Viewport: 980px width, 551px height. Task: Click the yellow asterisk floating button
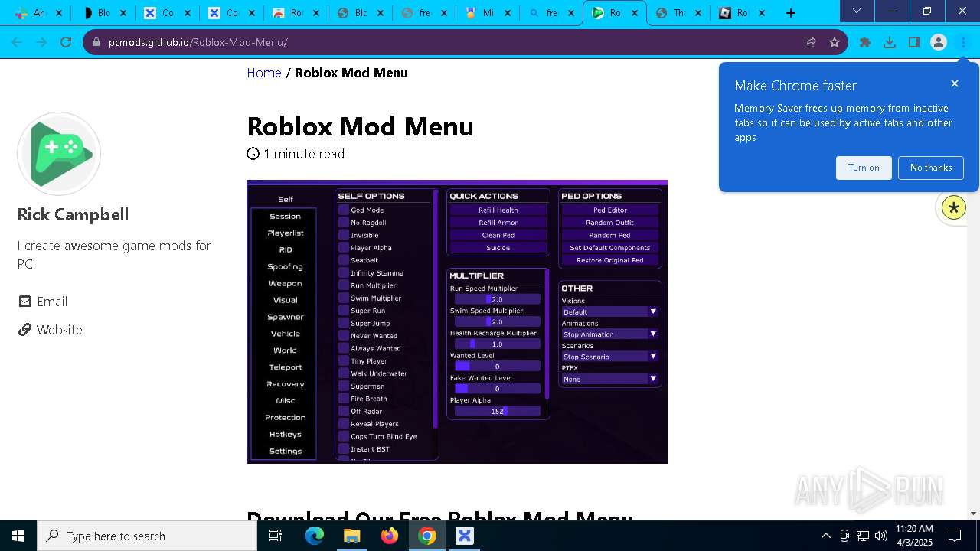pos(954,207)
